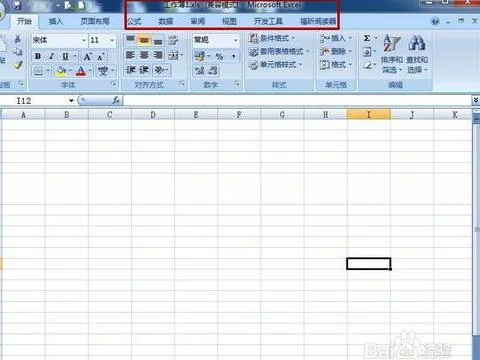Click the Cut scissors icon
Viewport: 480px width, 360px height.
coord(17,39)
